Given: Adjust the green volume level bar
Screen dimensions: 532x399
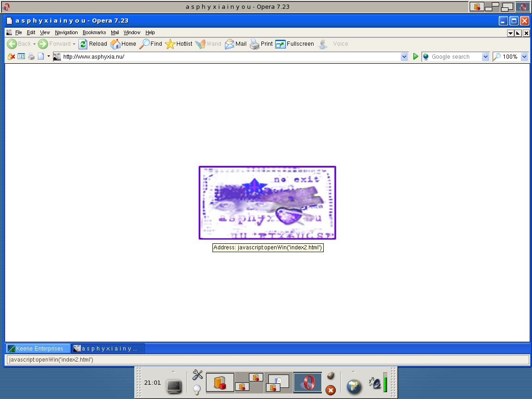Looking at the screenshot, I should 386,382.
